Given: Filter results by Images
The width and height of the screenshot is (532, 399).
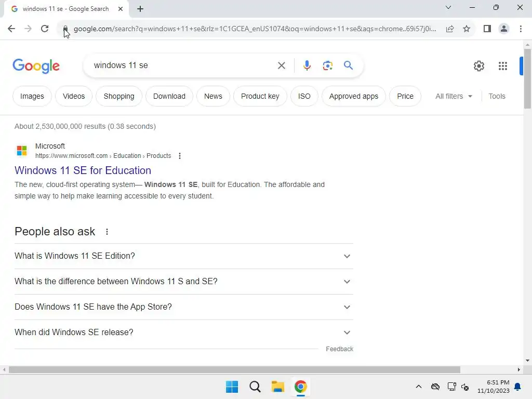Looking at the screenshot, I should pyautogui.click(x=32, y=96).
